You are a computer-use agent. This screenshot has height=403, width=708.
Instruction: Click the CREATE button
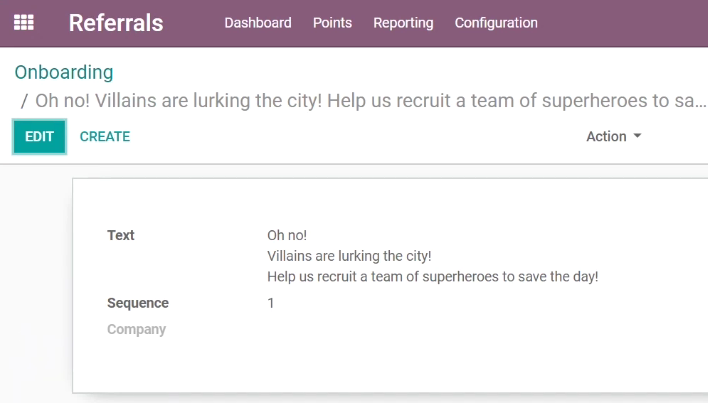pos(105,137)
